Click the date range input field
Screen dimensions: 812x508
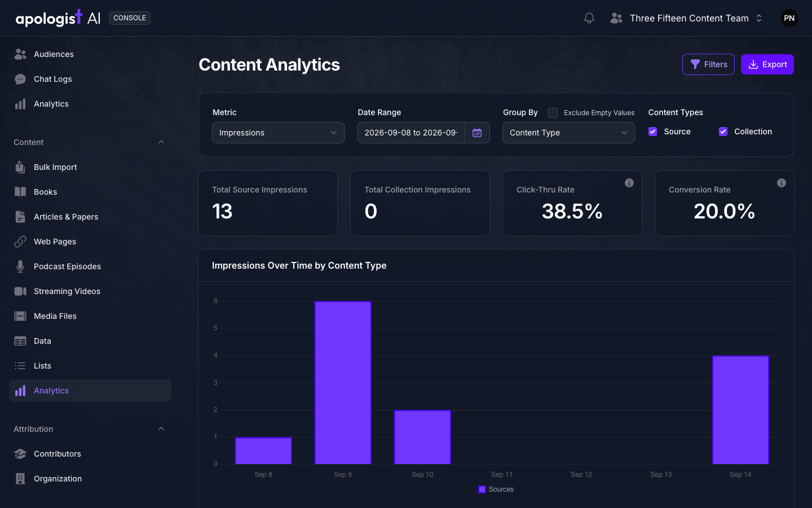pyautogui.click(x=411, y=133)
